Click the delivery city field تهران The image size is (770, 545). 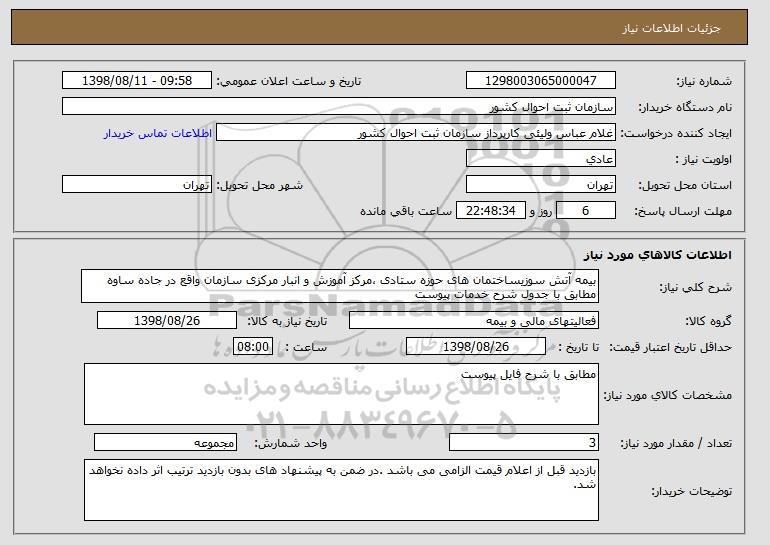(137, 185)
